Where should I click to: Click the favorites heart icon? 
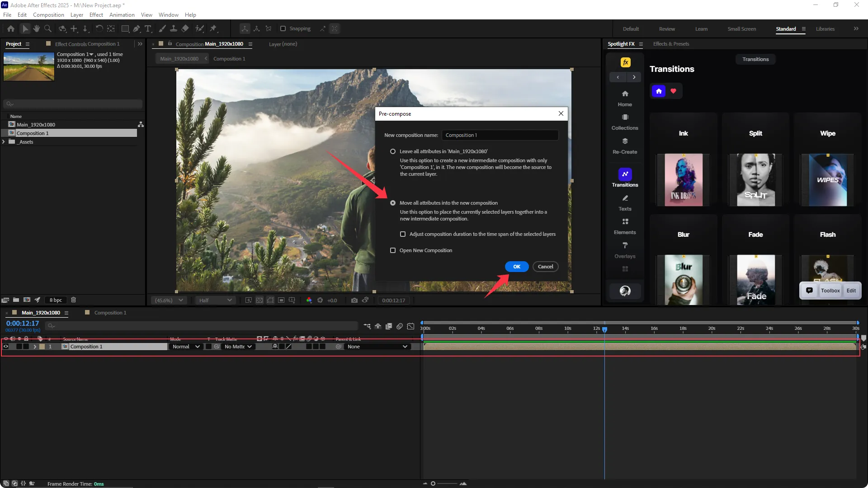pos(673,91)
